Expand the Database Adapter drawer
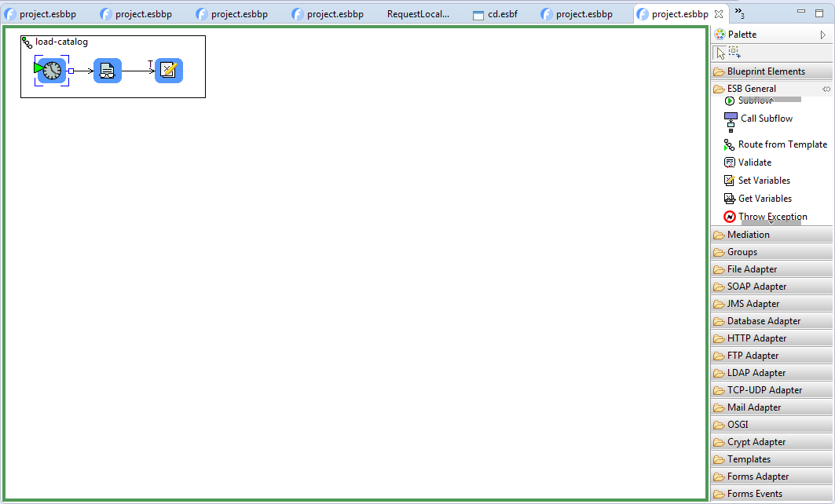Screen dimensions: 835x504 (x=764, y=321)
